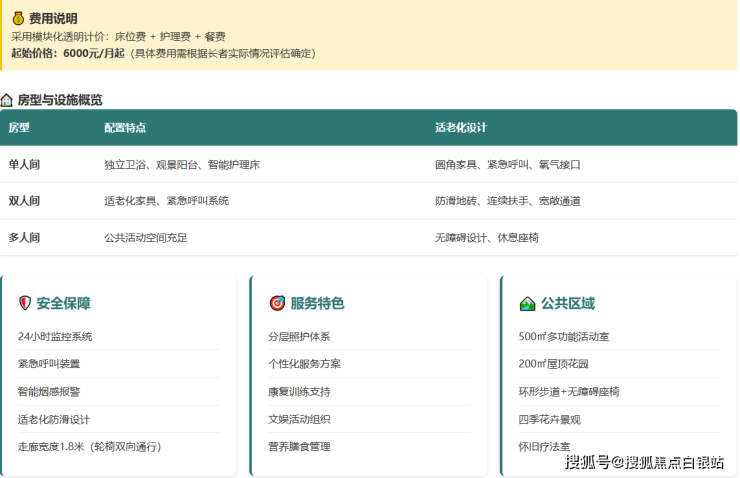Select the 紧急呼叫装置 list item
This screenshot has height=478, width=740.
pyautogui.click(x=49, y=364)
